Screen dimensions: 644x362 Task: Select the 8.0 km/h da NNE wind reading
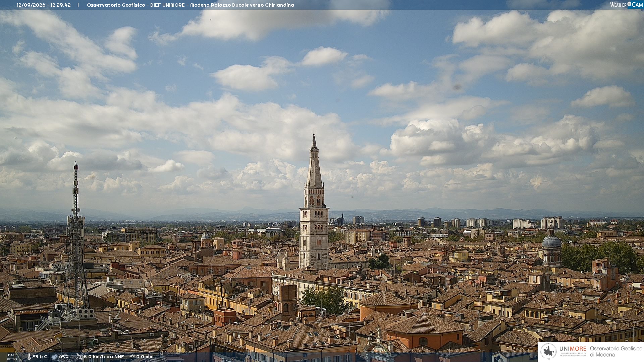click(104, 357)
